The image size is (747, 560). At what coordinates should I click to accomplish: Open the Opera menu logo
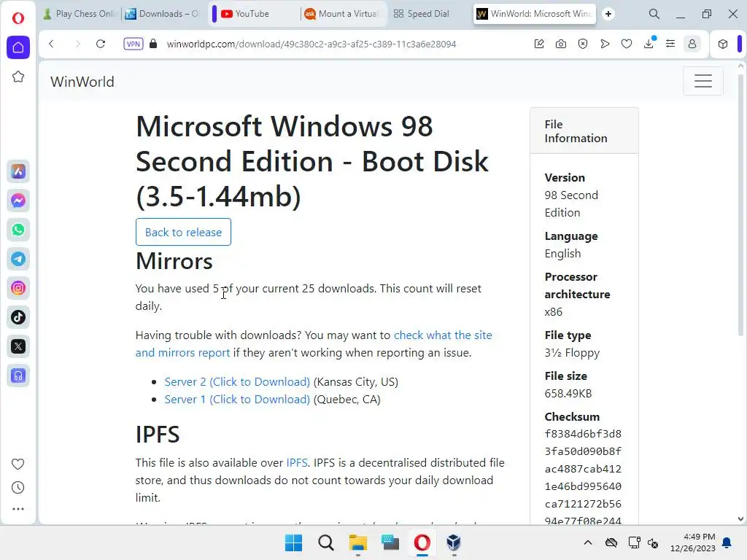point(18,18)
